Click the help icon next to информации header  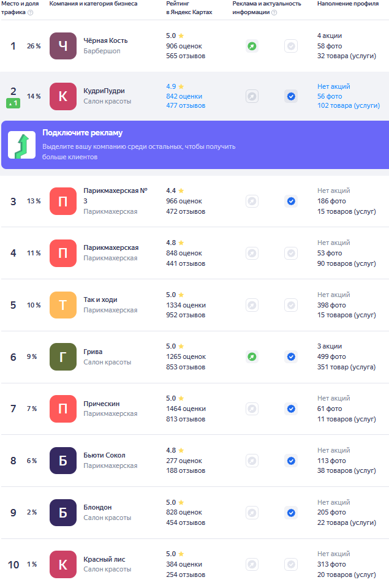point(274,12)
